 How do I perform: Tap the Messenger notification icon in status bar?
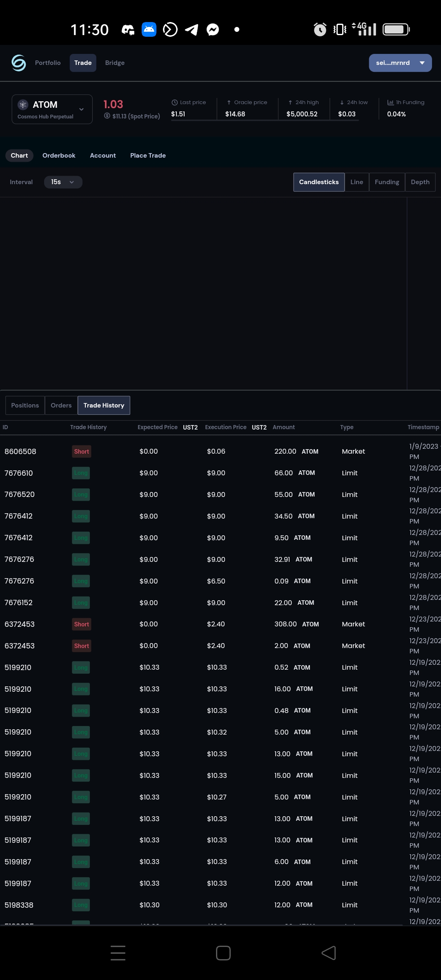(x=213, y=29)
